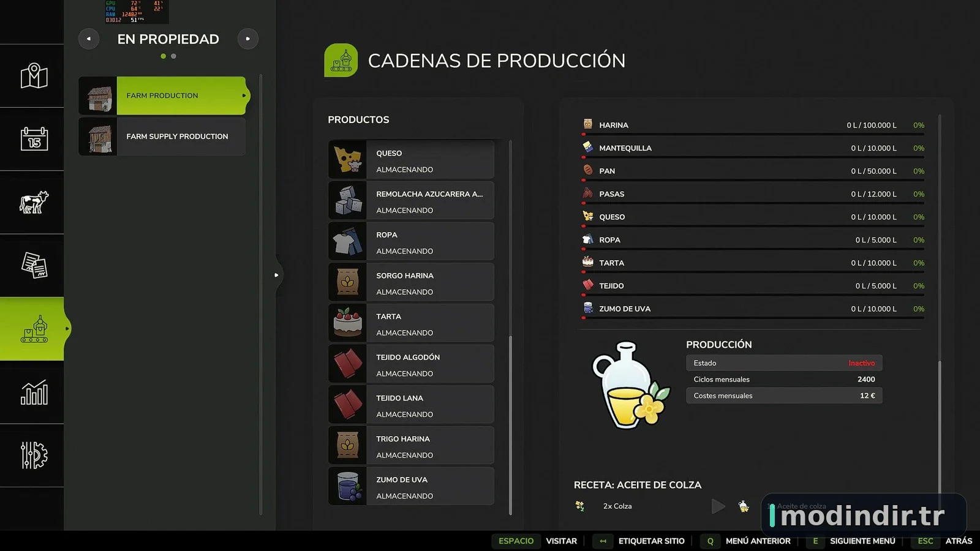The height and width of the screenshot is (551, 980).
Task: Click the Harina storage icon
Action: (588, 124)
